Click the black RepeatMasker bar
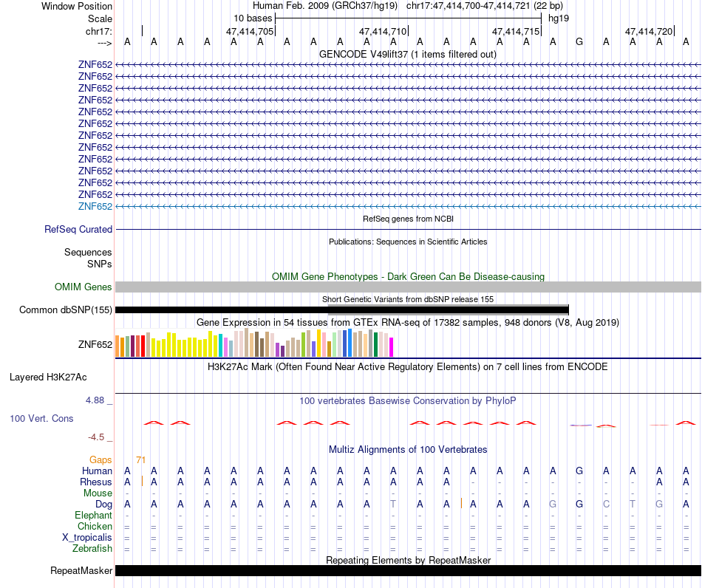This screenshot has height=588, width=702. point(408,570)
